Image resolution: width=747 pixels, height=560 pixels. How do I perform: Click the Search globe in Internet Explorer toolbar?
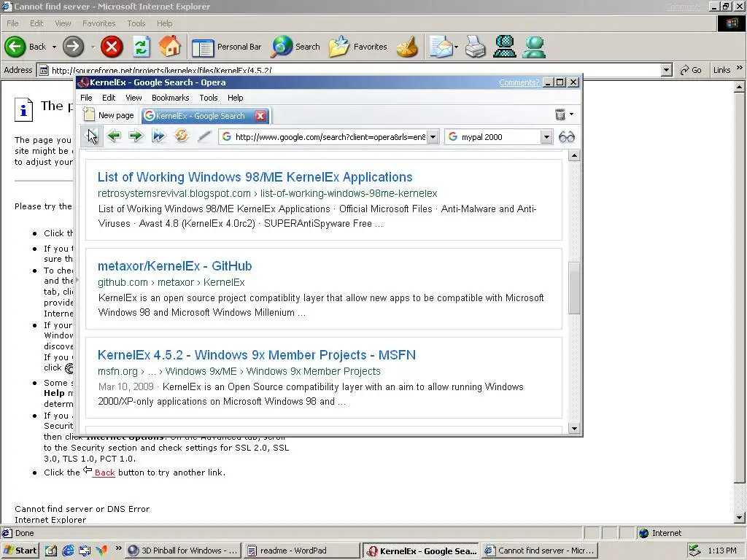295,47
